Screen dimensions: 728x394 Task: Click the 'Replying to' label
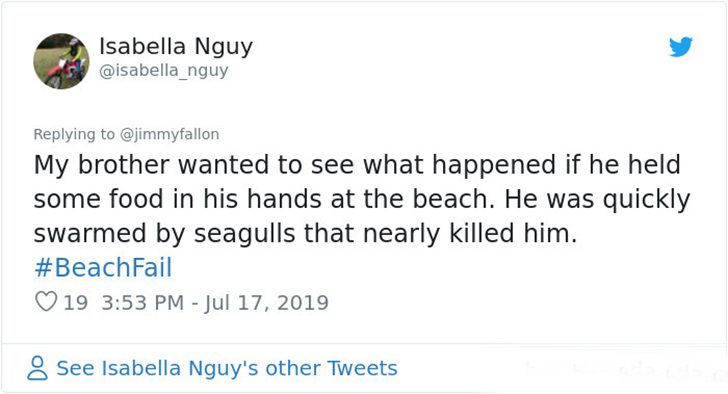pos(74,134)
